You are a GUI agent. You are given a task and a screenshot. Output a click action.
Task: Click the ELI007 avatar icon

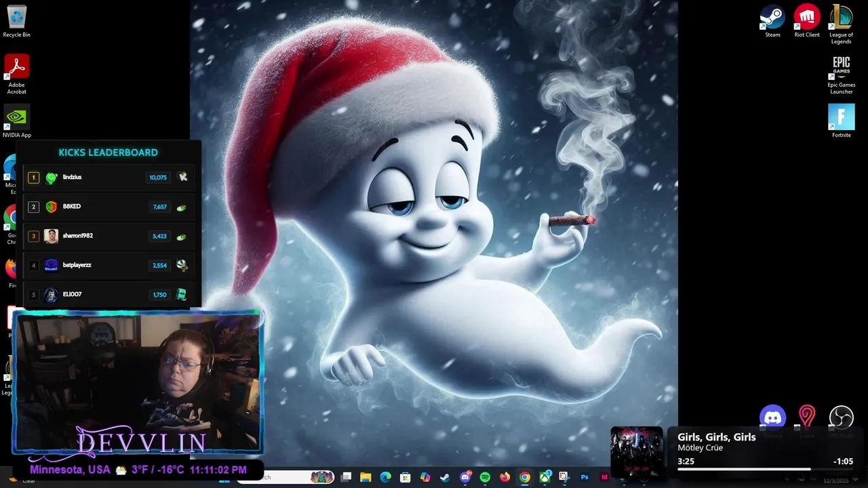[51, 295]
